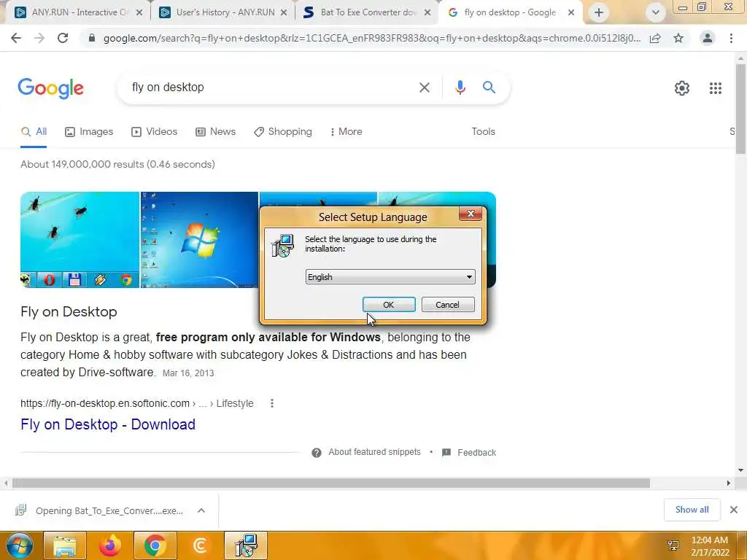This screenshot has width=747, height=560.
Task: Show all downloads
Action: pos(692,510)
